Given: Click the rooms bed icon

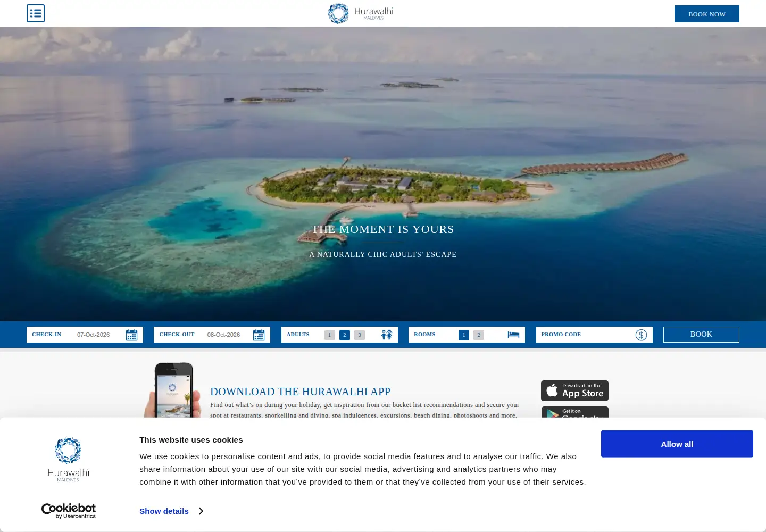Looking at the screenshot, I should pos(513,335).
